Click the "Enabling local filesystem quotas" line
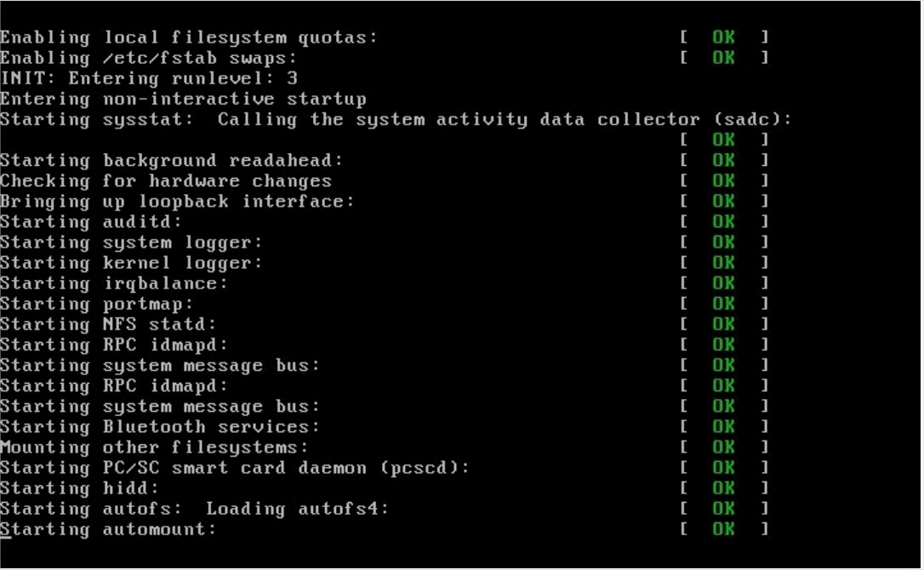This screenshot has height=570, width=924. pyautogui.click(x=188, y=37)
